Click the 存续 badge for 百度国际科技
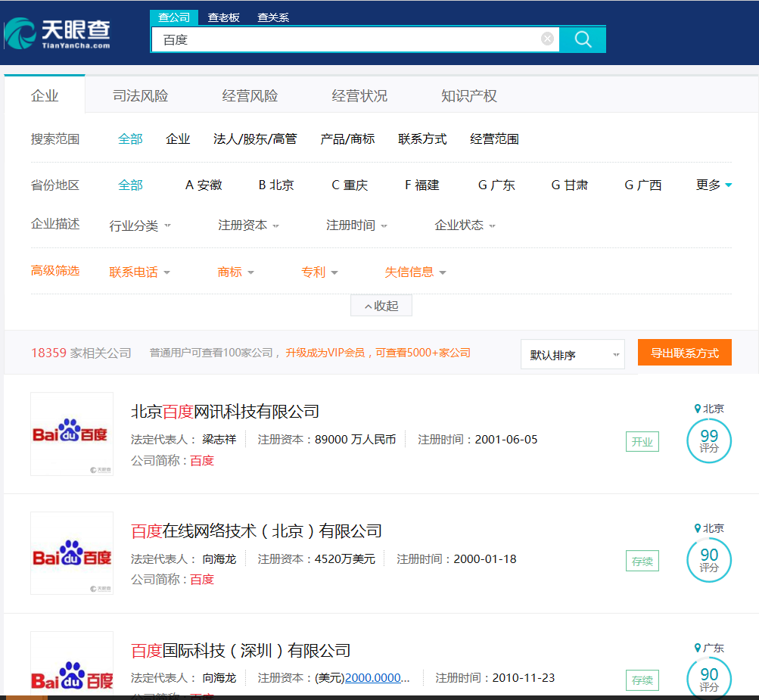Viewport: 759px width, 700px height. coord(642,680)
